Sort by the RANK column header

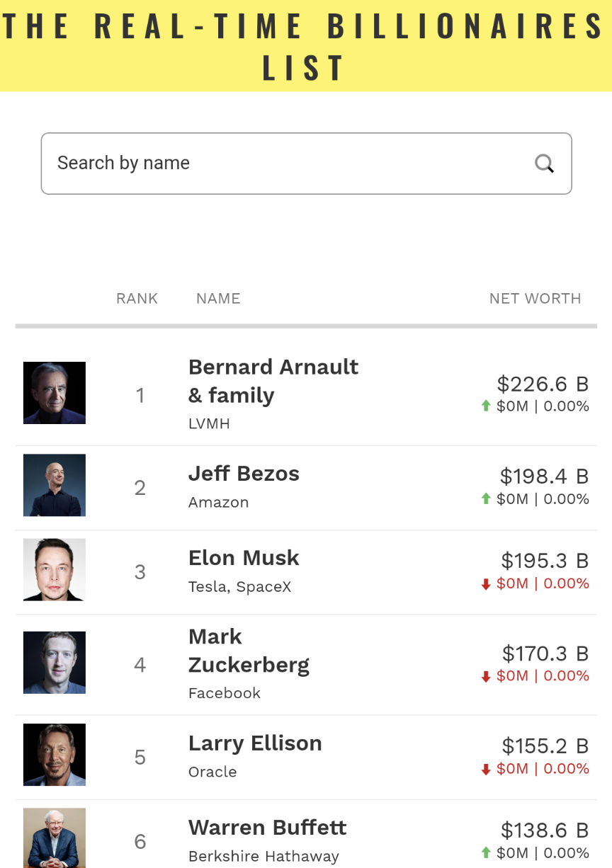(137, 299)
